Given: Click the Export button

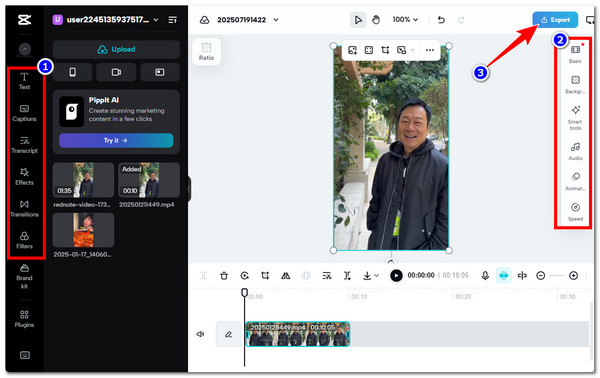Looking at the screenshot, I should point(555,20).
